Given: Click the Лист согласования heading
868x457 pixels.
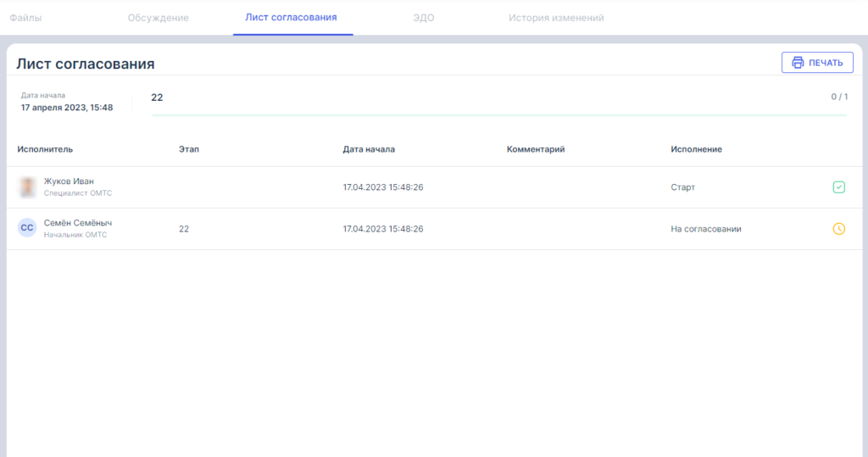Looking at the screenshot, I should pos(86,64).
